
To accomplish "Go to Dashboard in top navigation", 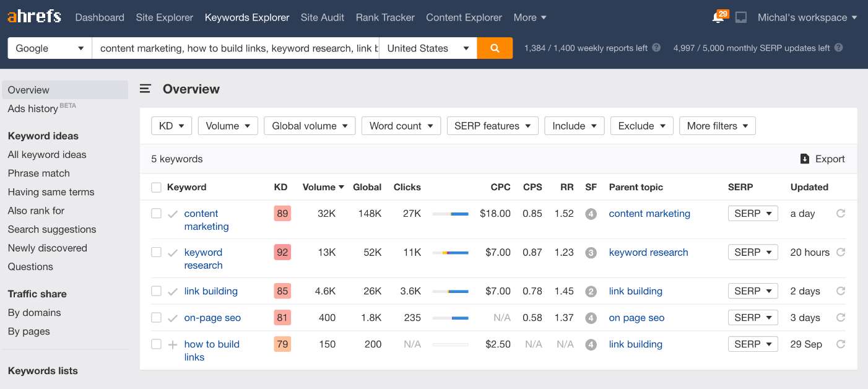I will coord(100,17).
